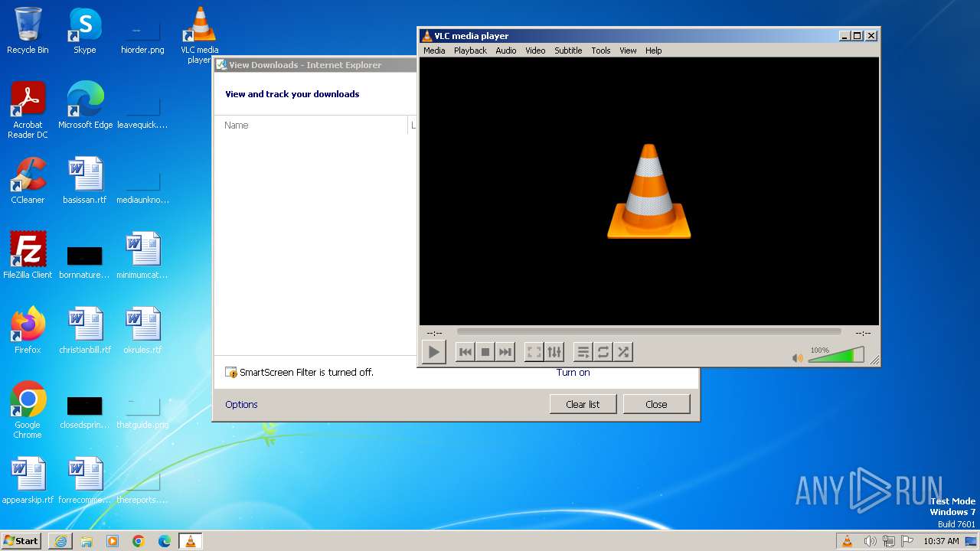Click Close button in View Downloads
The width and height of the screenshot is (980, 551).
click(656, 404)
